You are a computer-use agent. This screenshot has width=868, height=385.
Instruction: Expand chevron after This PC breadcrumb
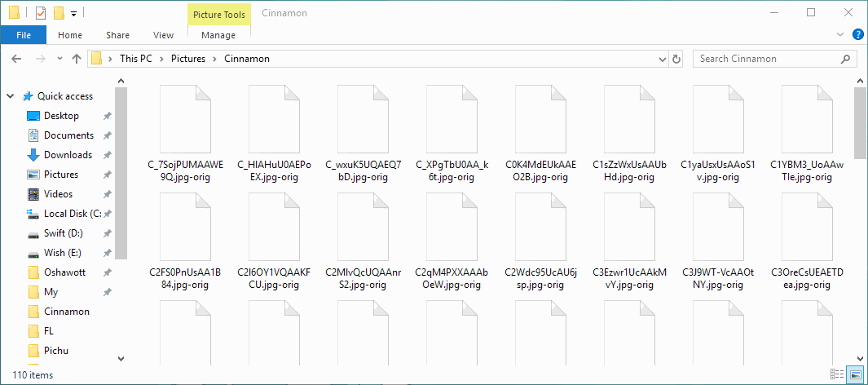tap(163, 59)
